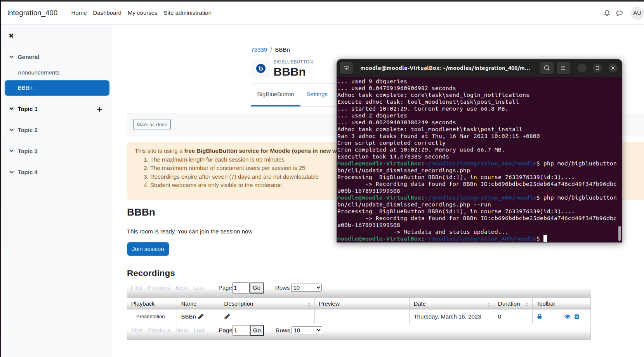
Task: Expand the Topic 4 section chevron
Action: (12, 172)
